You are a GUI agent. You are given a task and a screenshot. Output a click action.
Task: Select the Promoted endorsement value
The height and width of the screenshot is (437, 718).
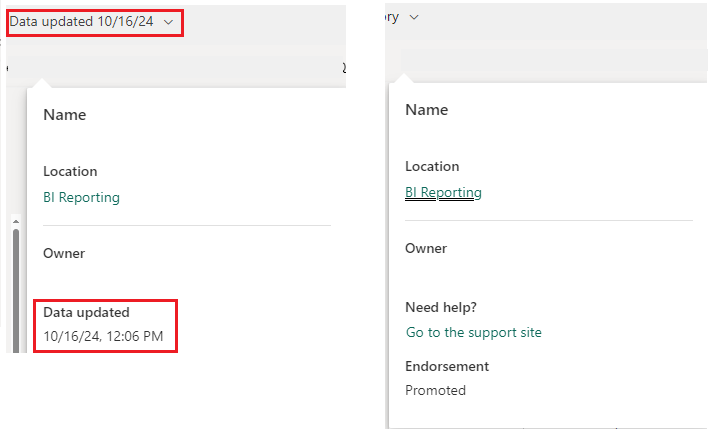tap(435, 390)
